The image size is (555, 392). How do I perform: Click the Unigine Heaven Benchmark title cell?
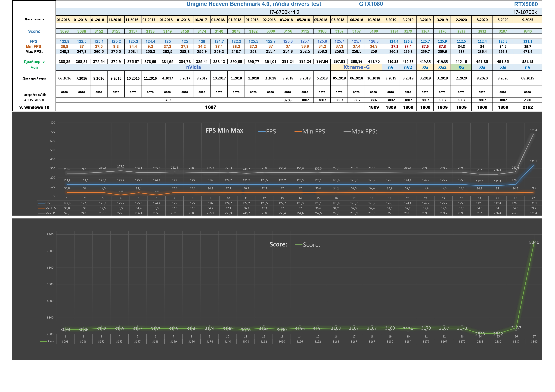[254, 4]
